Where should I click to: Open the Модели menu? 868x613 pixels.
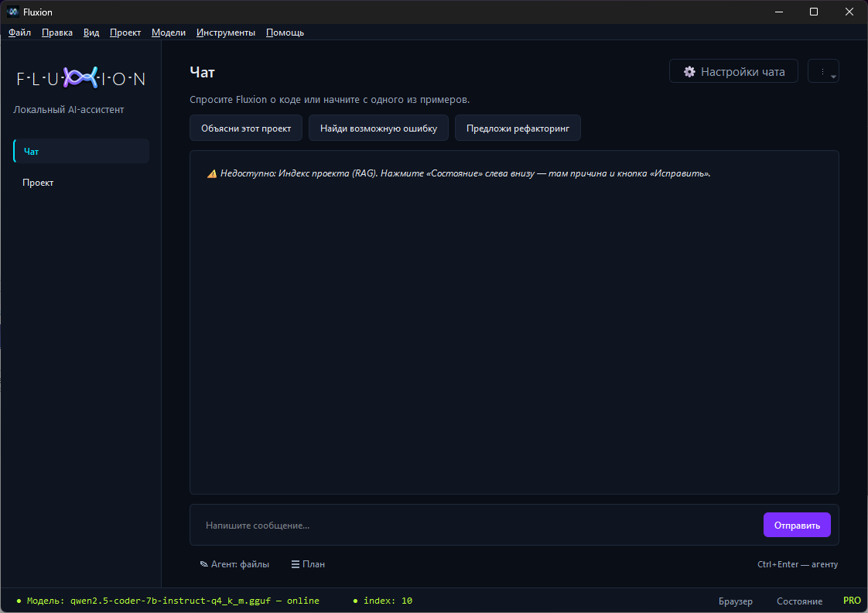[x=169, y=32]
